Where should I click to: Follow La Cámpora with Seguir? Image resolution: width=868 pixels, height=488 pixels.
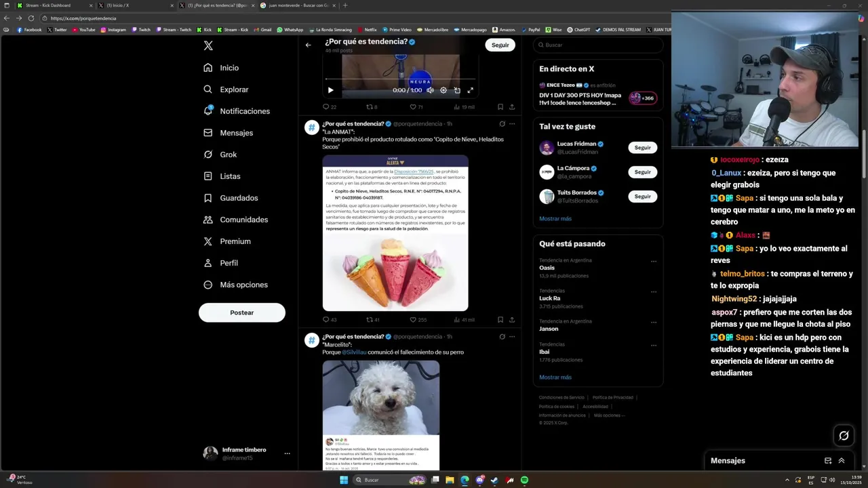click(x=642, y=172)
